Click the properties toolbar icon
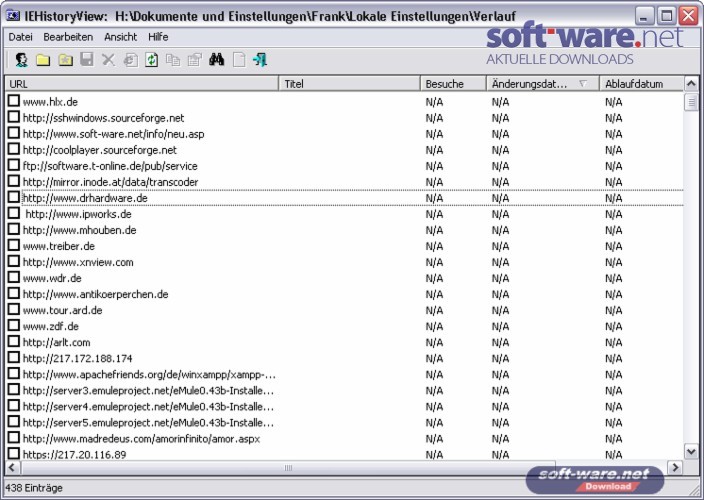The image size is (704, 500). (x=195, y=60)
